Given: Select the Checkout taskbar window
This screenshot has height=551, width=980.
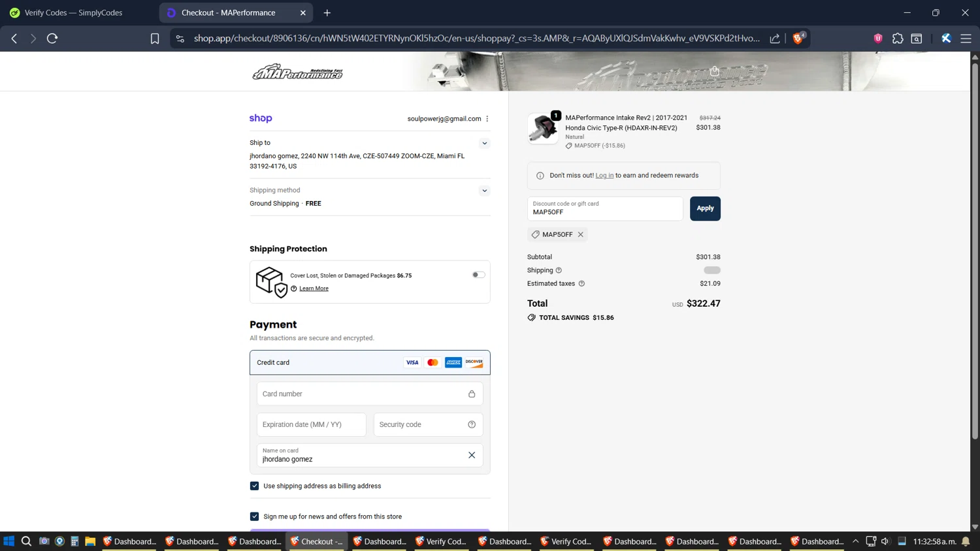Looking at the screenshot, I should [318, 541].
